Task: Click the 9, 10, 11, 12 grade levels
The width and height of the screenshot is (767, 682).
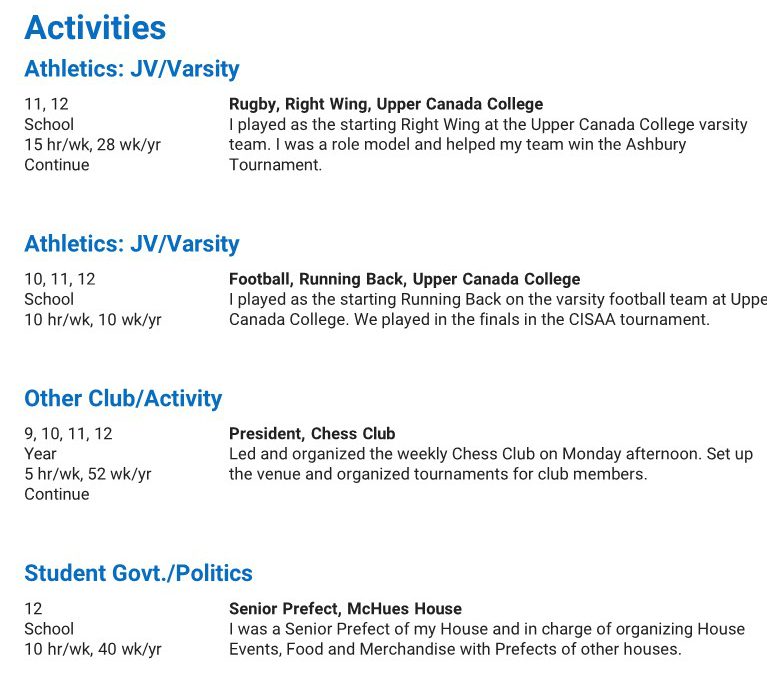Action: pos(68,434)
